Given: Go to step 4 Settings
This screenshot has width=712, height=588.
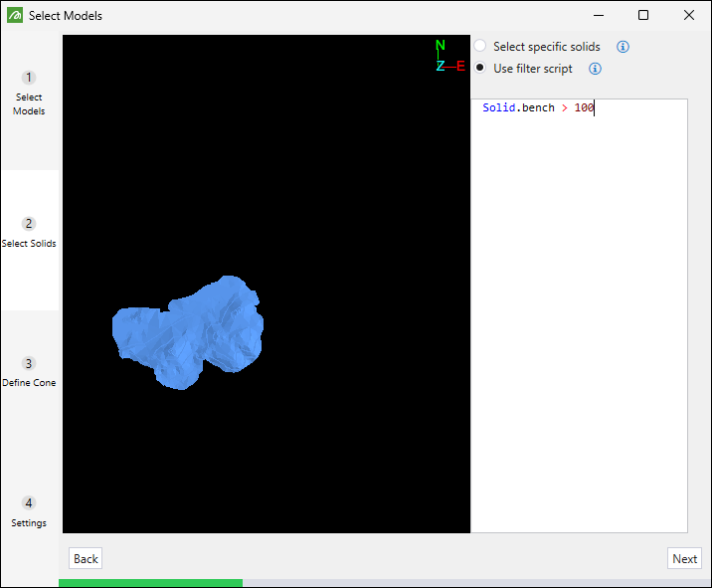Looking at the screenshot, I should tap(29, 512).
